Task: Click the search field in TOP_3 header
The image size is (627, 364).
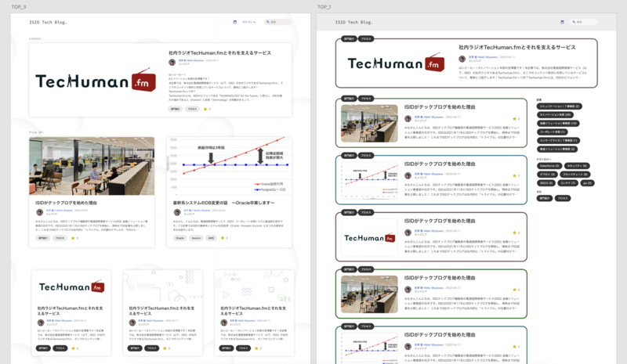Action: 278,22
